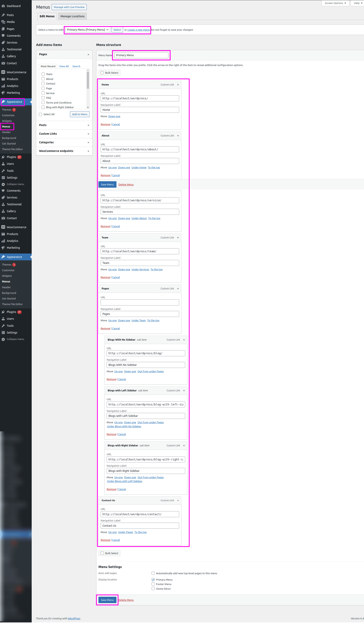This screenshot has height=623, width=364.
Task: Open Posts via its pushpin icon
Action: point(3,15)
